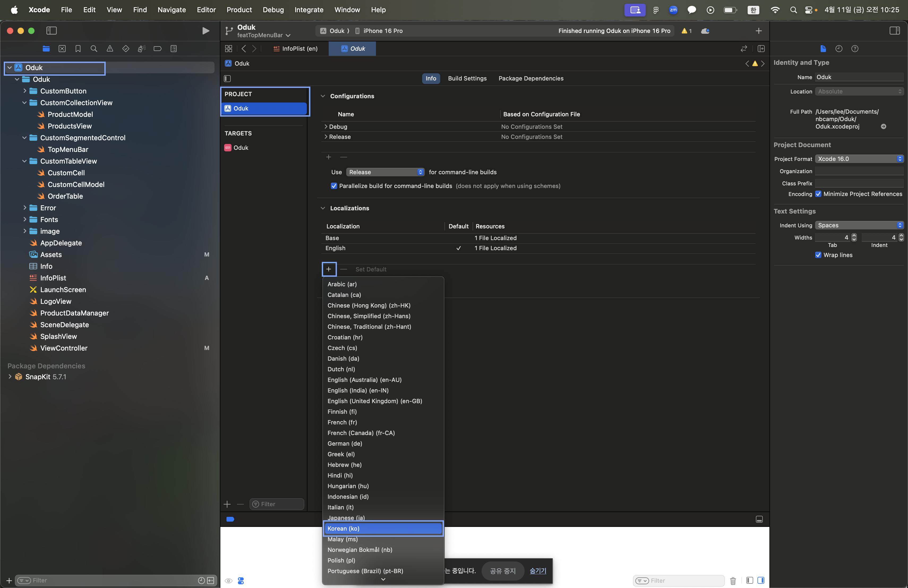Uncheck Parallelize build for command-line builds

pyautogui.click(x=334, y=186)
